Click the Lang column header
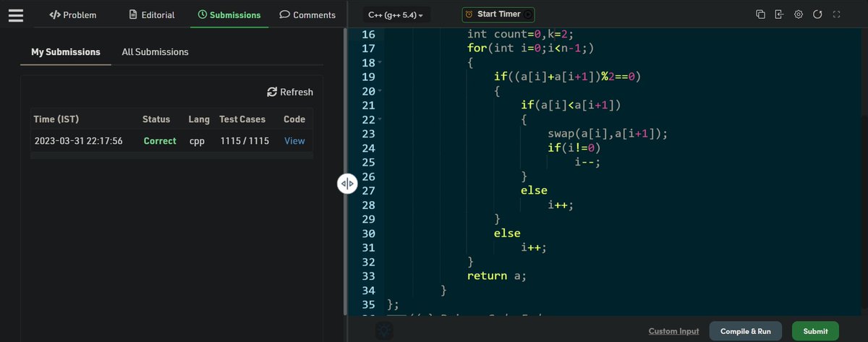Image resolution: width=868 pixels, height=342 pixels. click(198, 119)
